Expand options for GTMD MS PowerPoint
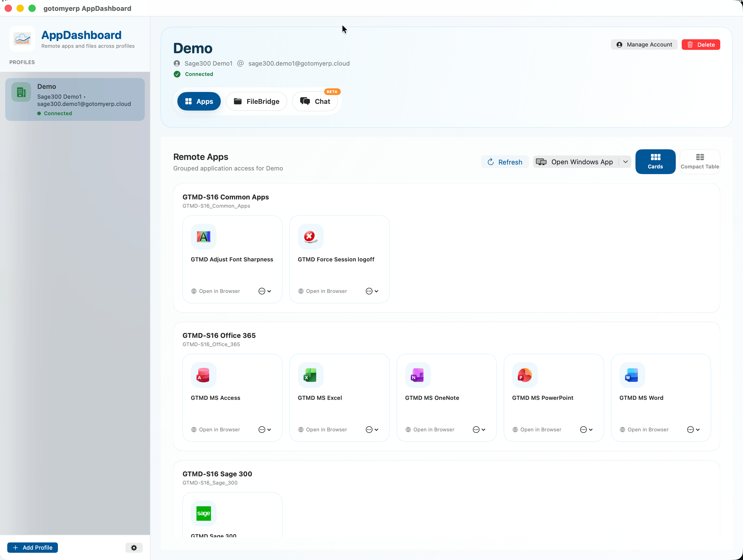743x560 pixels. pyautogui.click(x=586, y=430)
